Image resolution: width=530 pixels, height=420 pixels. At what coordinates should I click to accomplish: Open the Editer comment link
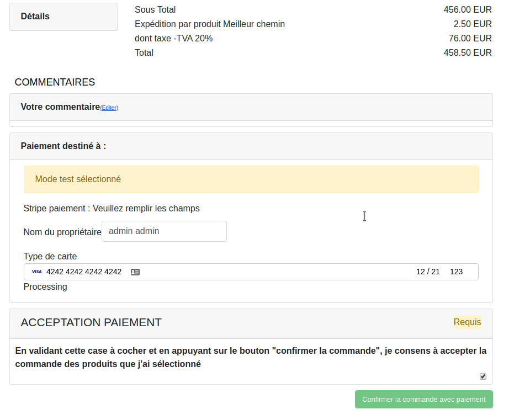(x=109, y=108)
